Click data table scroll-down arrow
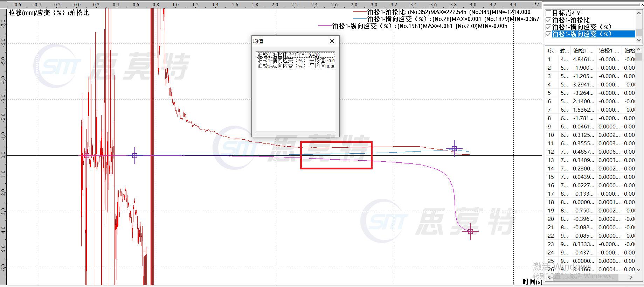 (638, 269)
